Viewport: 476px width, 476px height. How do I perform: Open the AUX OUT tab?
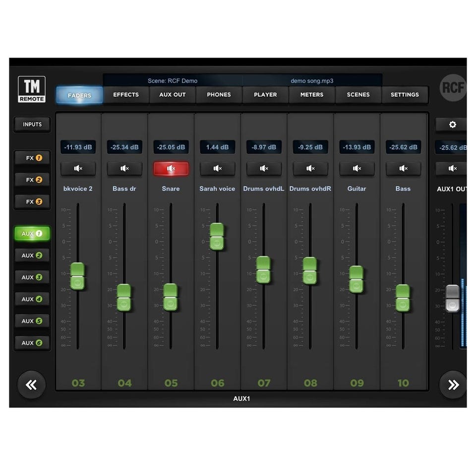[173, 95]
